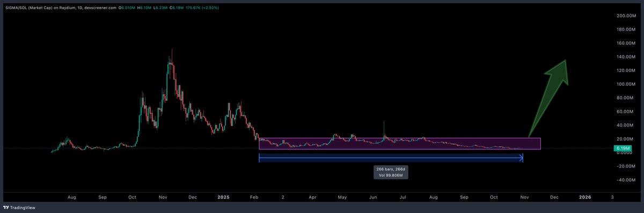The image size is (644, 213).
Task: Click the Sep time axis label left of 2025
Action: (103, 197)
